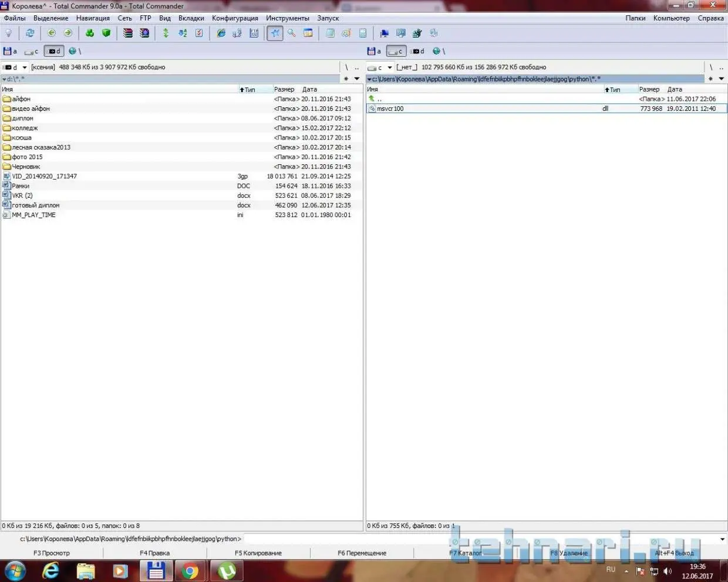The width and height of the screenshot is (728, 582).
Task: Open FTP connection via the globe icon
Action: click(x=221, y=33)
